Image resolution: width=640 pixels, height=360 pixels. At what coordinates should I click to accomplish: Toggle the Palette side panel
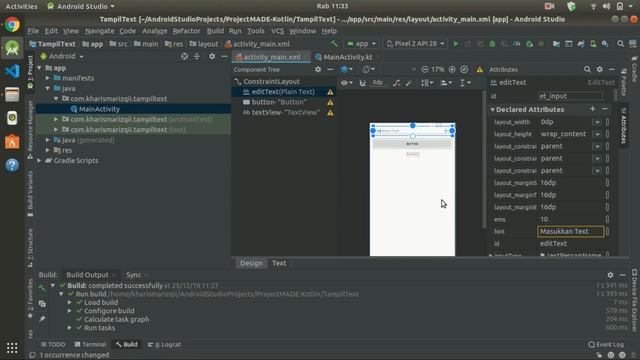(624, 82)
